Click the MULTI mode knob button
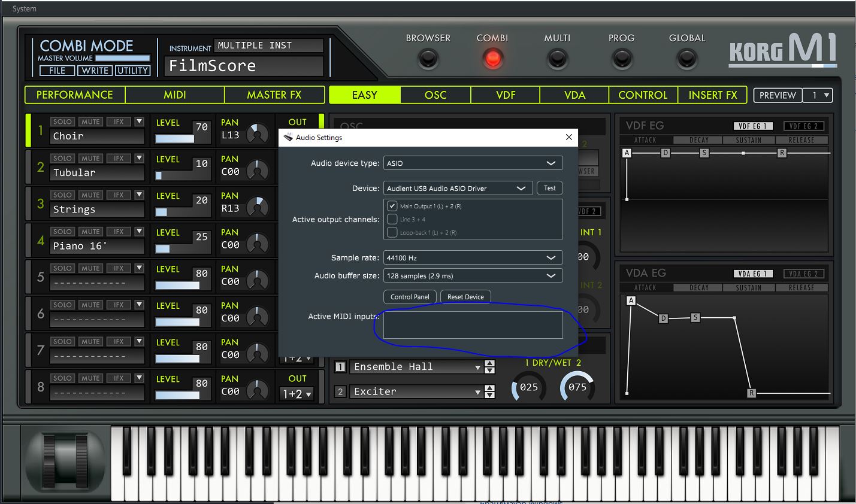The height and width of the screenshot is (504, 856). (x=557, y=59)
